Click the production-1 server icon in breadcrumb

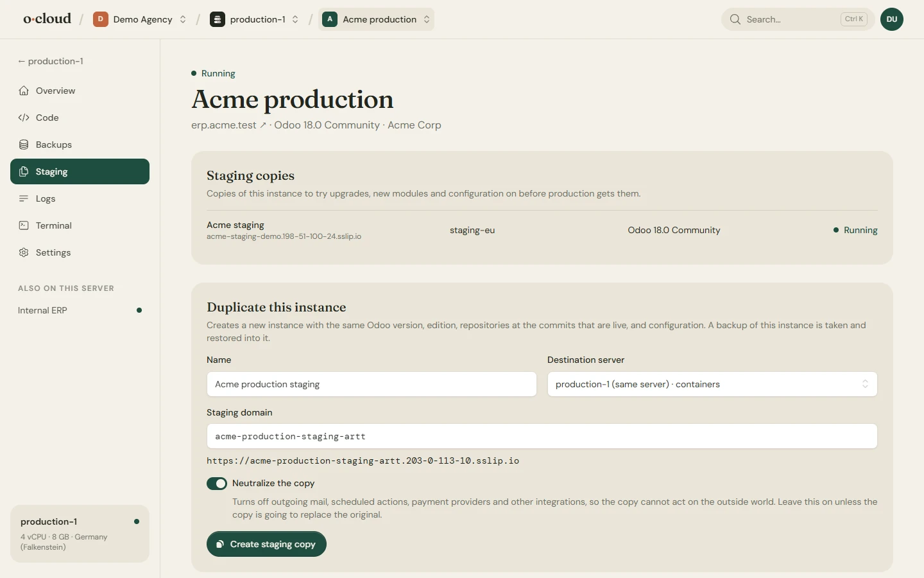pos(218,19)
